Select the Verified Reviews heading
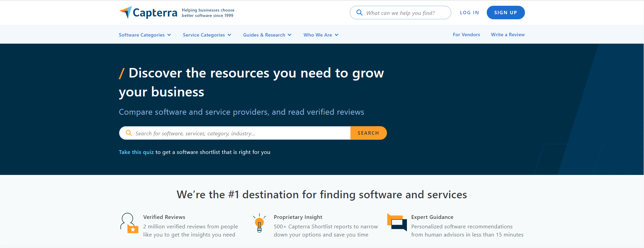This screenshot has width=644, height=248. click(x=164, y=217)
